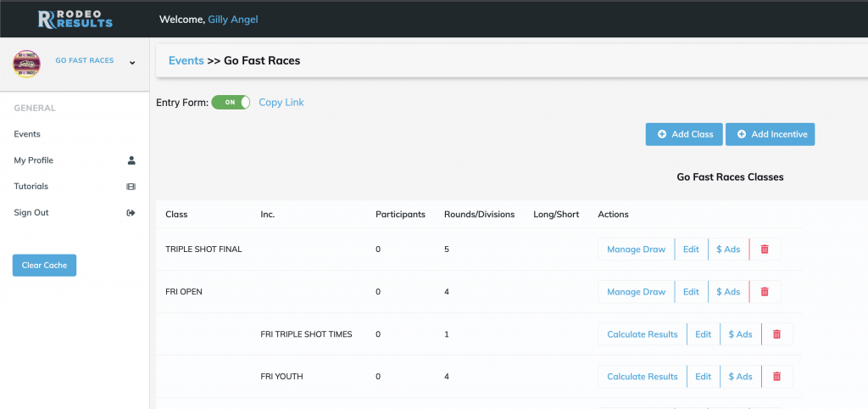Click the plus icon on Add Incentive

pos(742,134)
